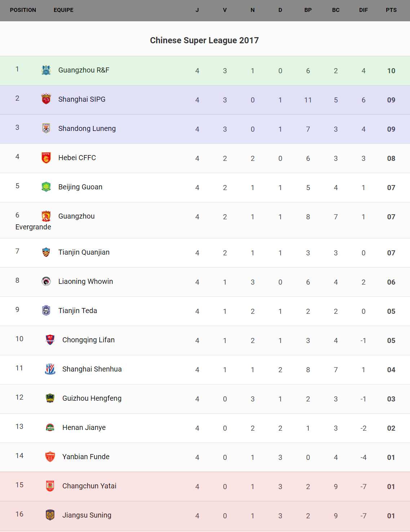Click the Hebei CFFC club badge
Viewport: 410px width, 532px height.
pos(46,158)
